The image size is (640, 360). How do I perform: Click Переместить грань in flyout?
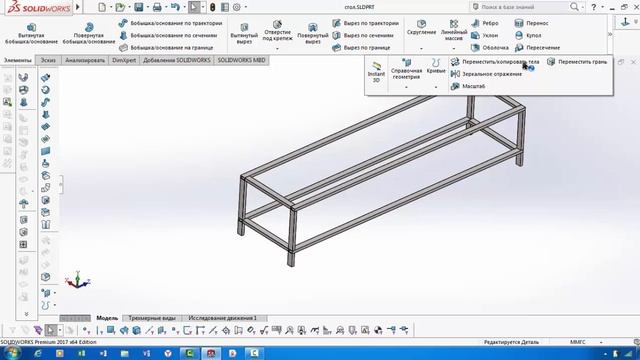click(x=577, y=62)
